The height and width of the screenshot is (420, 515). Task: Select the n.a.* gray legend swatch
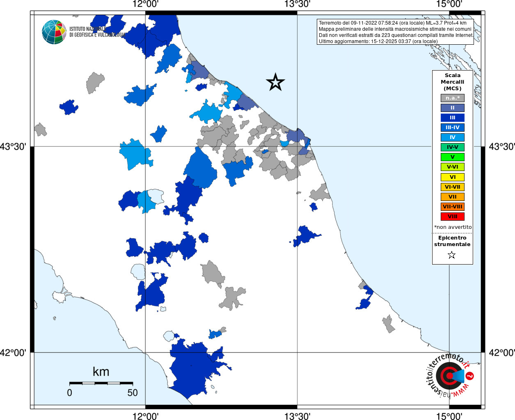453,98
